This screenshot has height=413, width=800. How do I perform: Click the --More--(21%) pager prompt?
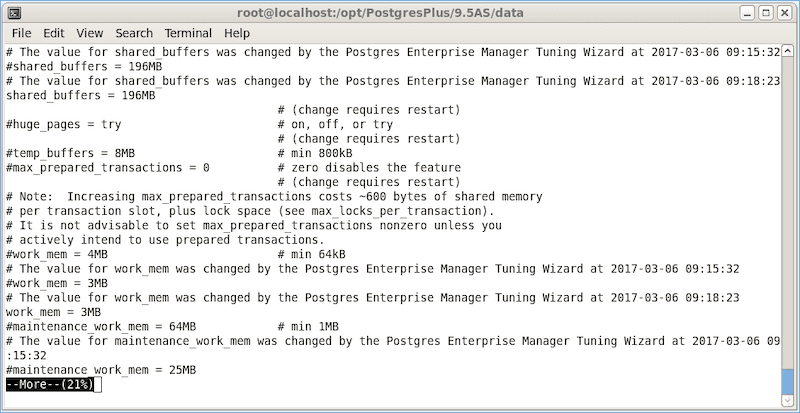click(x=50, y=384)
